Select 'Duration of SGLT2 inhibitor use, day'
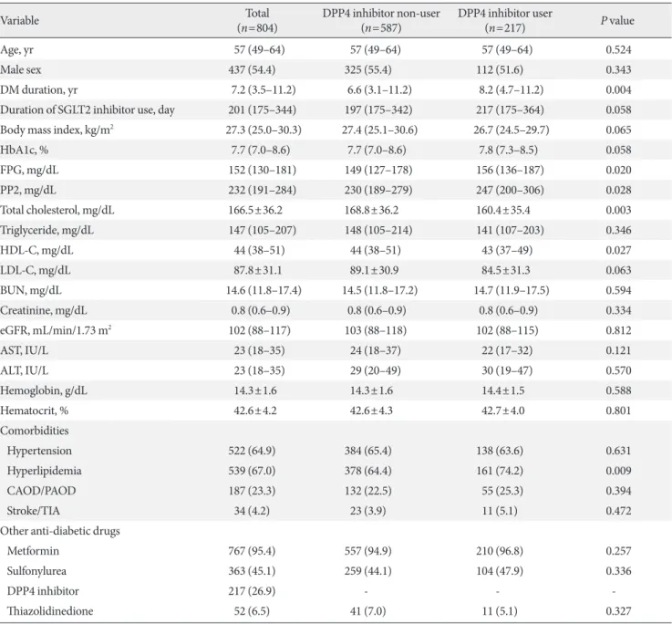The image size is (672, 624). (x=88, y=109)
